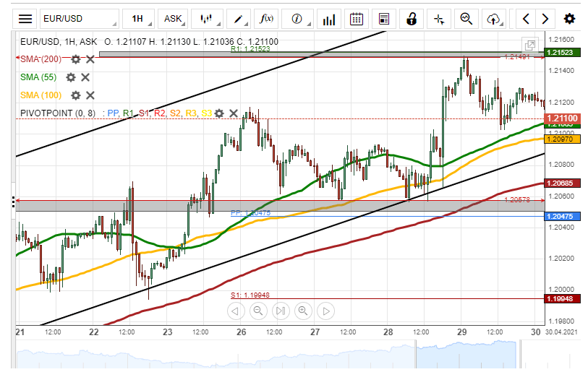
Task: Expand the 1H timeframe dropdown
Action: click(x=137, y=19)
